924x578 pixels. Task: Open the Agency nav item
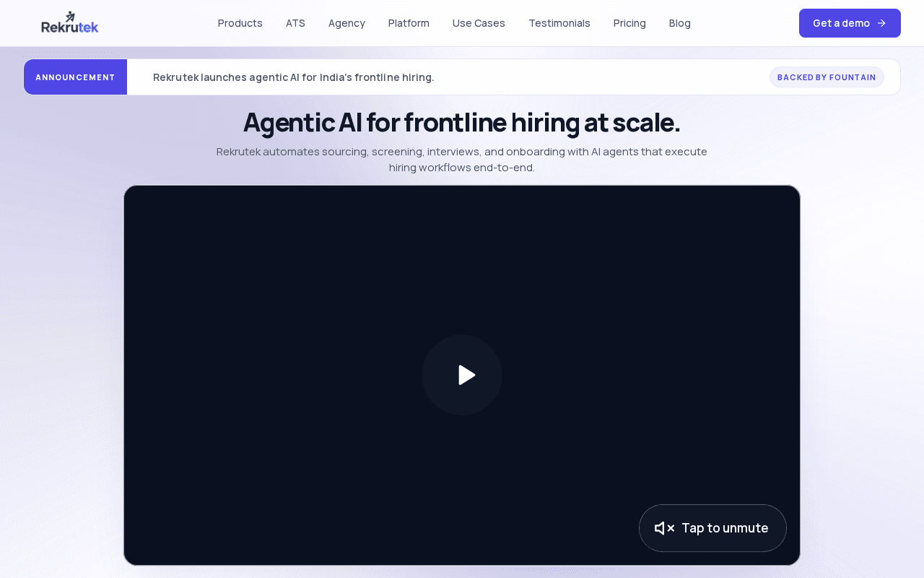346,23
